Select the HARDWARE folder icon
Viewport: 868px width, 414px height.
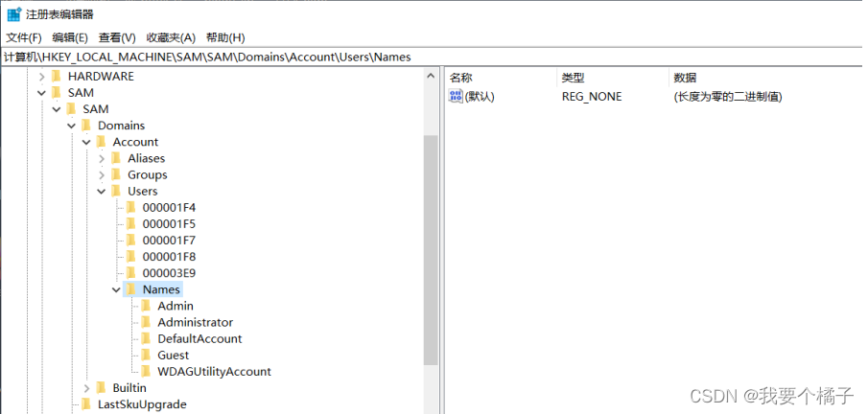click(56, 76)
